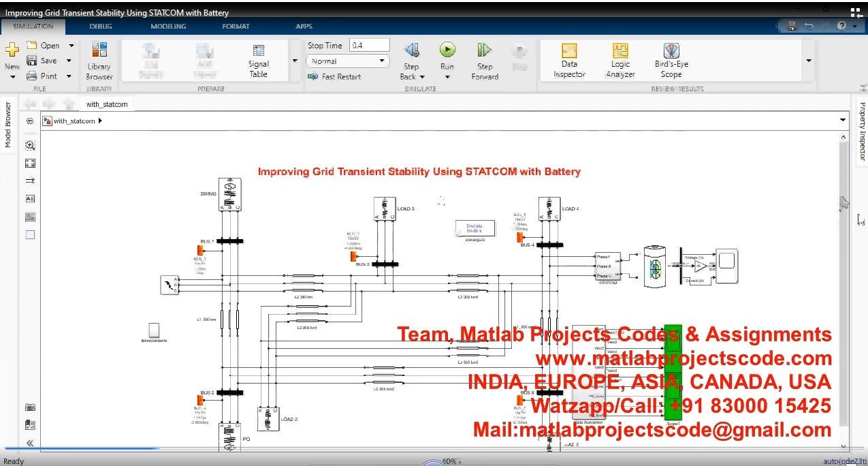868x466 pixels.
Task: Switch to the Modeling ribbon tab
Action: [168, 27]
